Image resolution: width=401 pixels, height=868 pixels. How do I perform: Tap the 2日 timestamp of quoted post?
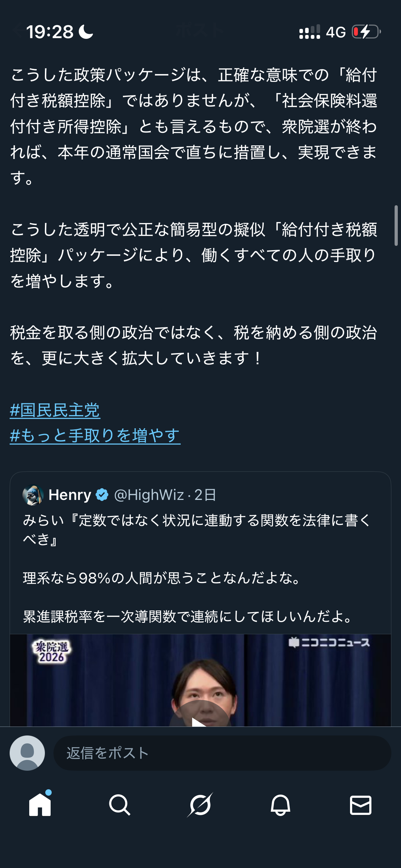(x=205, y=495)
